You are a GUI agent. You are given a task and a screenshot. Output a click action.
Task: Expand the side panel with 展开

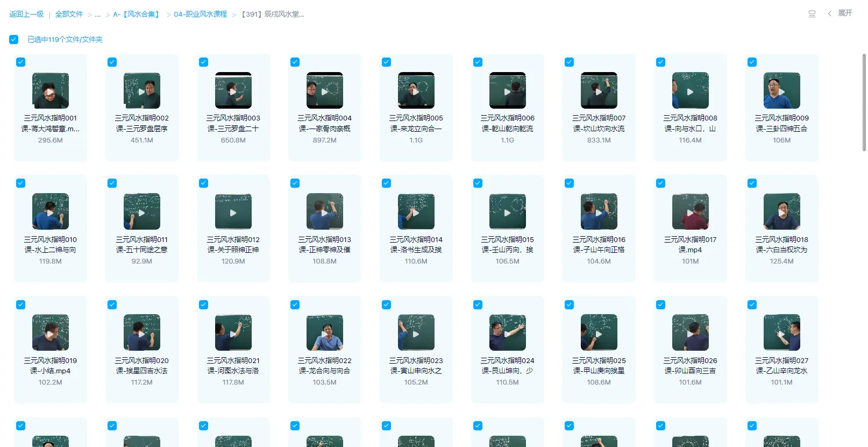[845, 13]
